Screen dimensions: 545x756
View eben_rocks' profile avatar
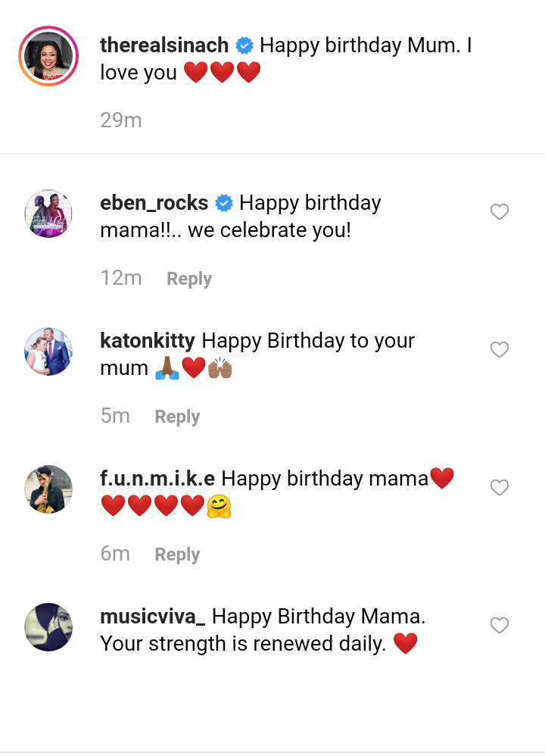[x=48, y=214]
